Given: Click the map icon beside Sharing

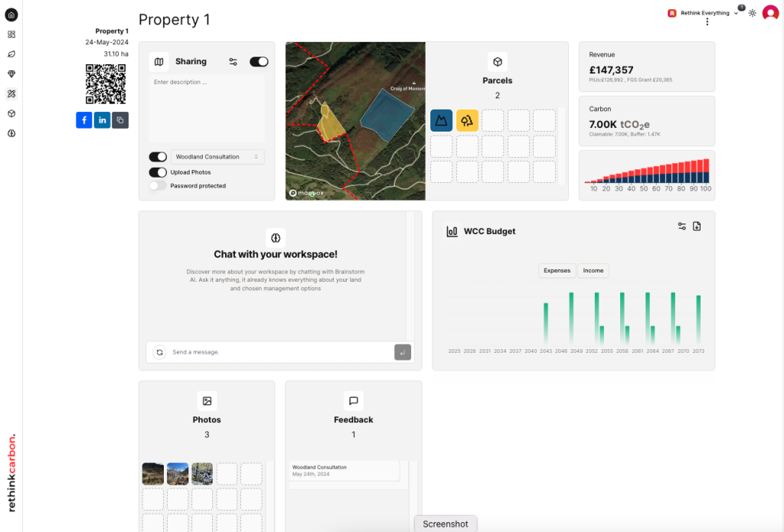Looking at the screenshot, I should pos(159,61).
